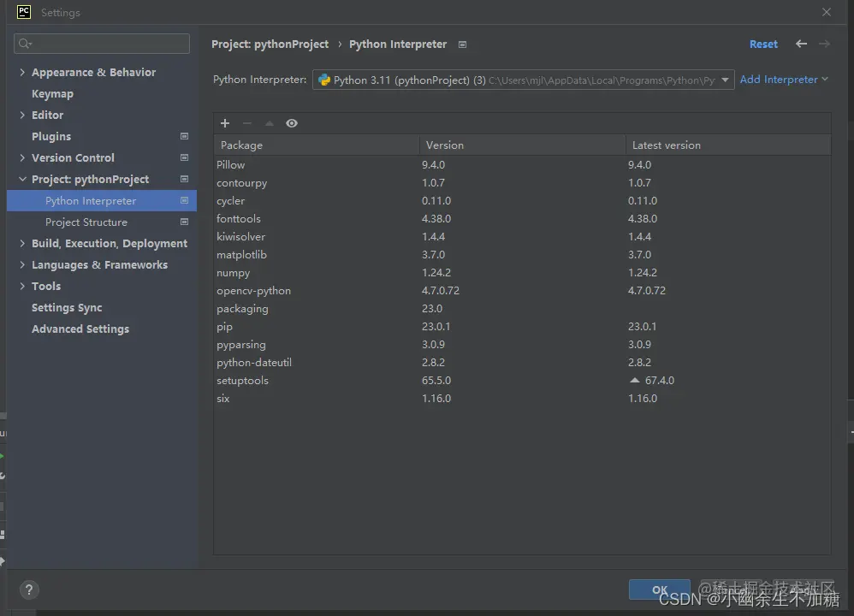The image size is (854, 616).
Task: Click the PyCharm logo in title bar
Action: (24, 12)
